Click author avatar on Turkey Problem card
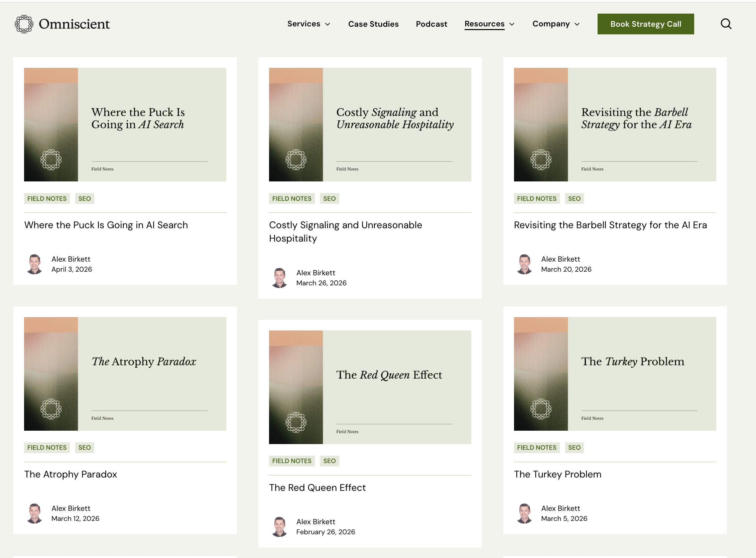Image resolution: width=756 pixels, height=558 pixels. [524, 514]
